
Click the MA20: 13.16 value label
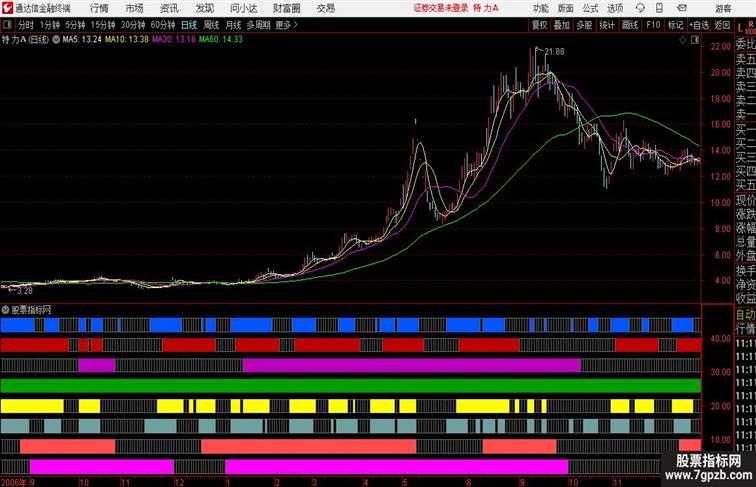[174, 40]
